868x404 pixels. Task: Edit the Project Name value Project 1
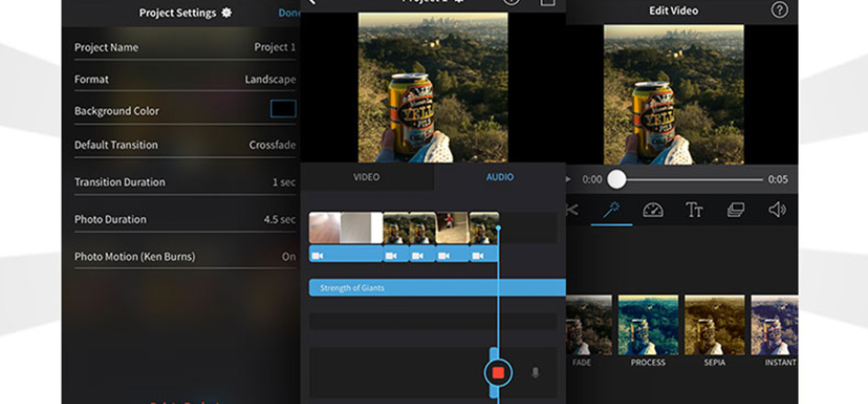[x=274, y=47]
